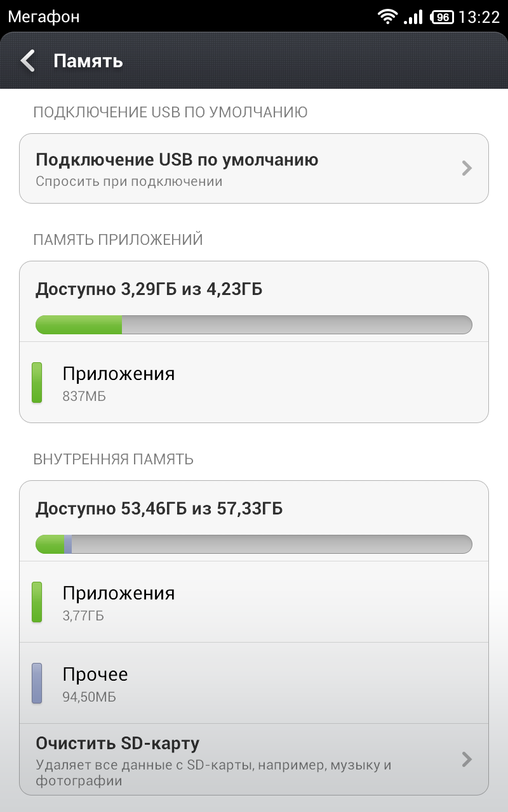Open the chevron beside Подключение USB по умолчанию

point(467,168)
